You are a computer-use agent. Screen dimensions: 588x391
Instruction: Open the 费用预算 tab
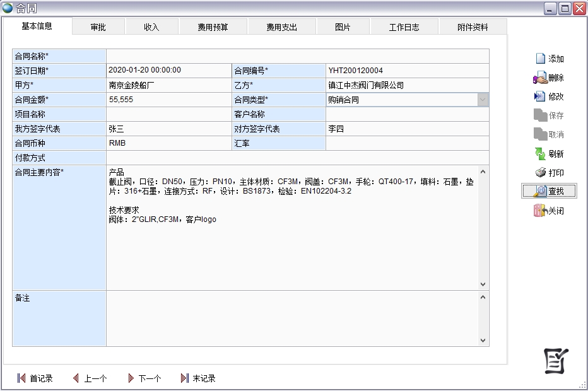(x=213, y=27)
